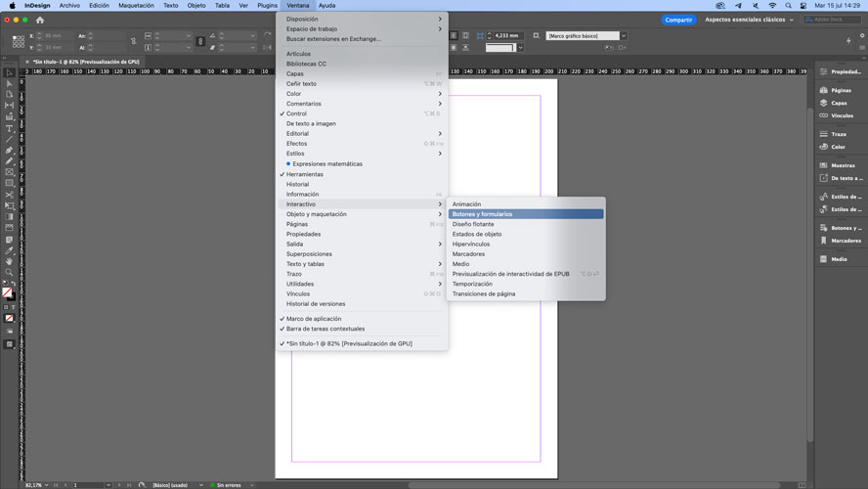Expand the Objeto y maquetación submenu
This screenshot has height=489, width=868.
click(x=362, y=214)
